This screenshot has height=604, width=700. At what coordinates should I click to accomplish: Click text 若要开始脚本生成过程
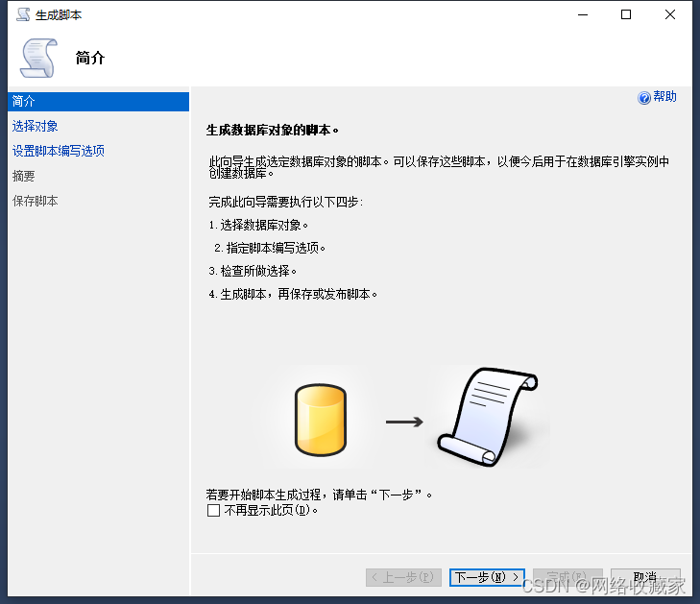263,495
